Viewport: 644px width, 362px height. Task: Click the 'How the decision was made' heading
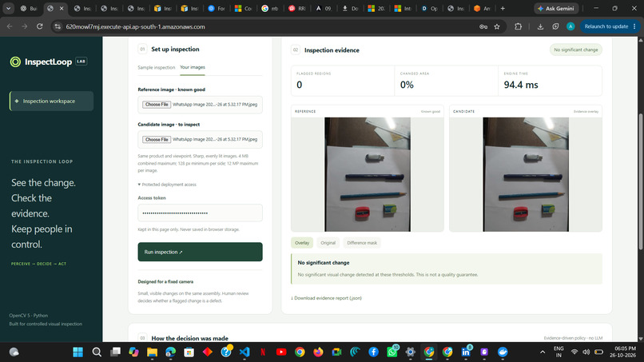click(x=189, y=338)
